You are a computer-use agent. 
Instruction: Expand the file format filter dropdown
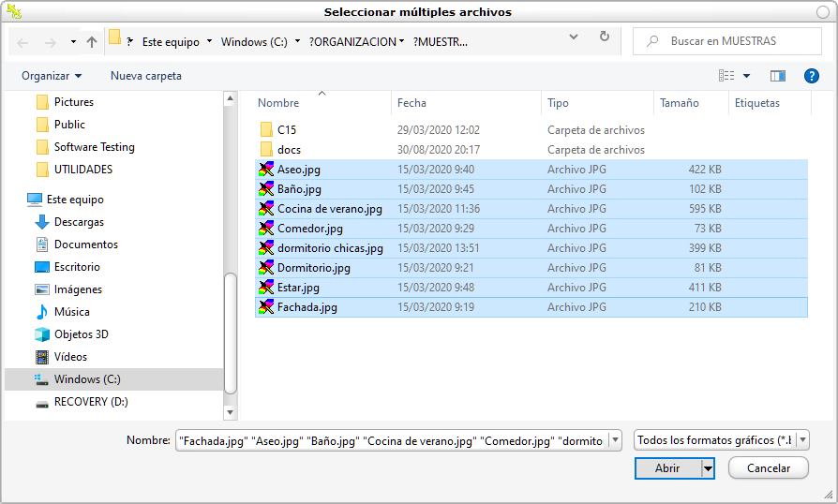803,440
